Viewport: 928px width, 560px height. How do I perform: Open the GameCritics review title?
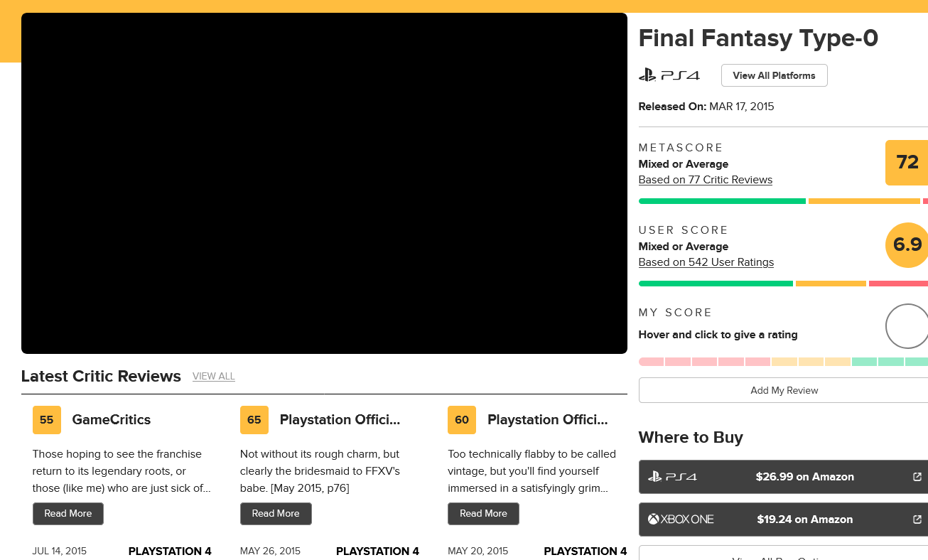[x=112, y=420]
